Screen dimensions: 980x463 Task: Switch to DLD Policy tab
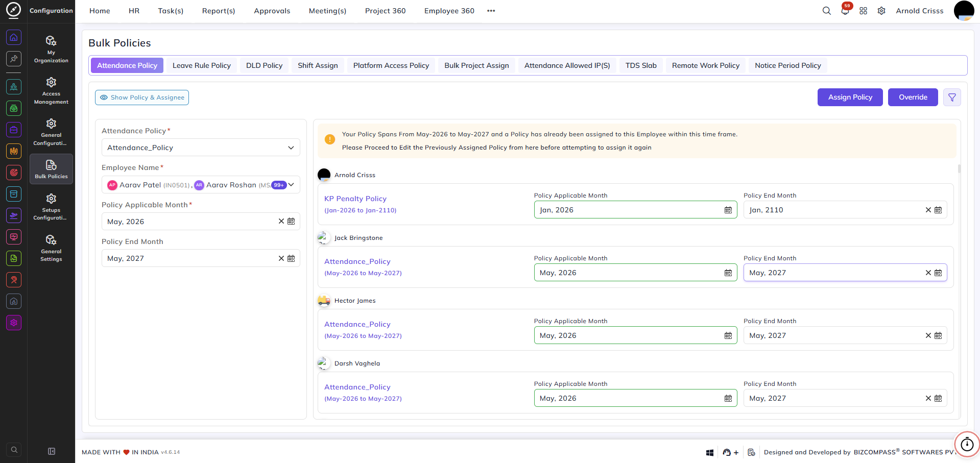click(x=264, y=65)
